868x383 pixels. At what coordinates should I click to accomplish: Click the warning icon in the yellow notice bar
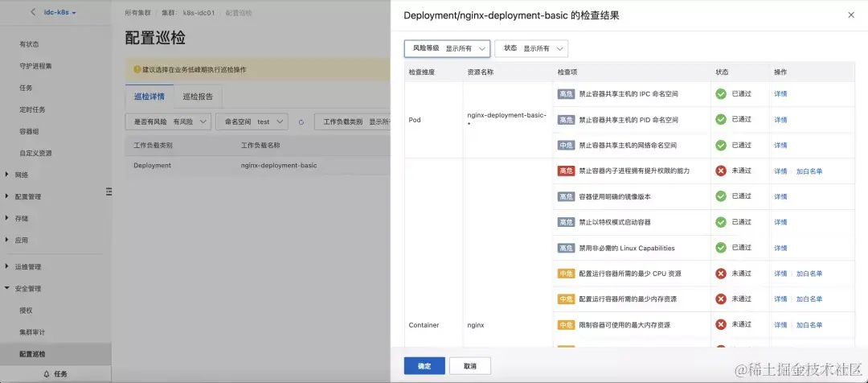click(x=137, y=70)
